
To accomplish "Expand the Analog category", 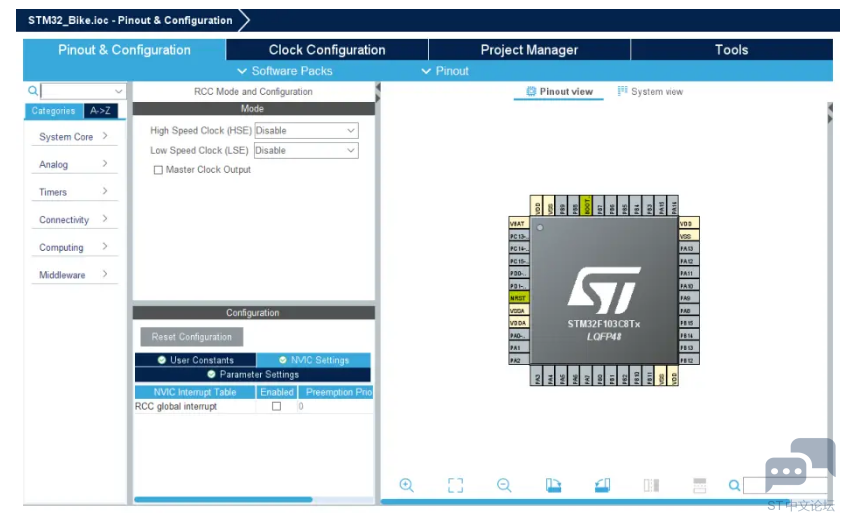I will (74, 164).
